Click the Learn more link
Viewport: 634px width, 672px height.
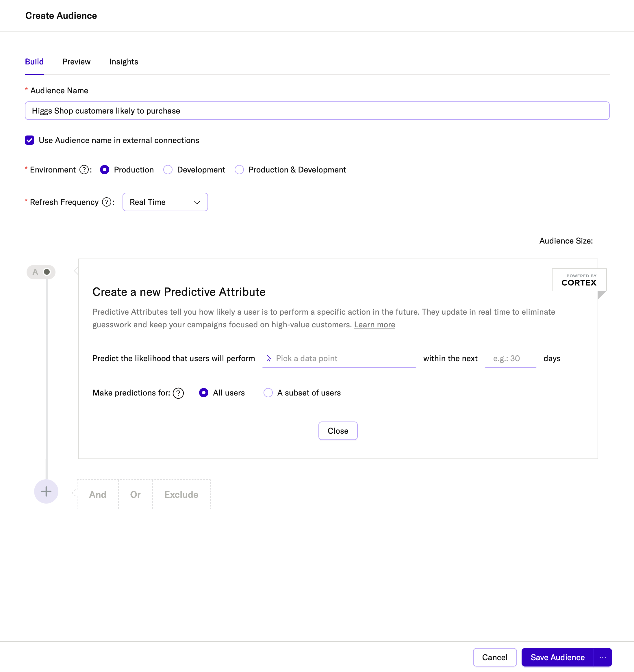click(x=374, y=324)
